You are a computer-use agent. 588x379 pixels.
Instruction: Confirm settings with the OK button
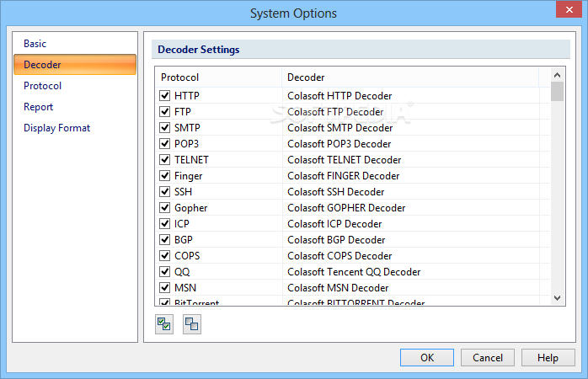tap(427, 358)
